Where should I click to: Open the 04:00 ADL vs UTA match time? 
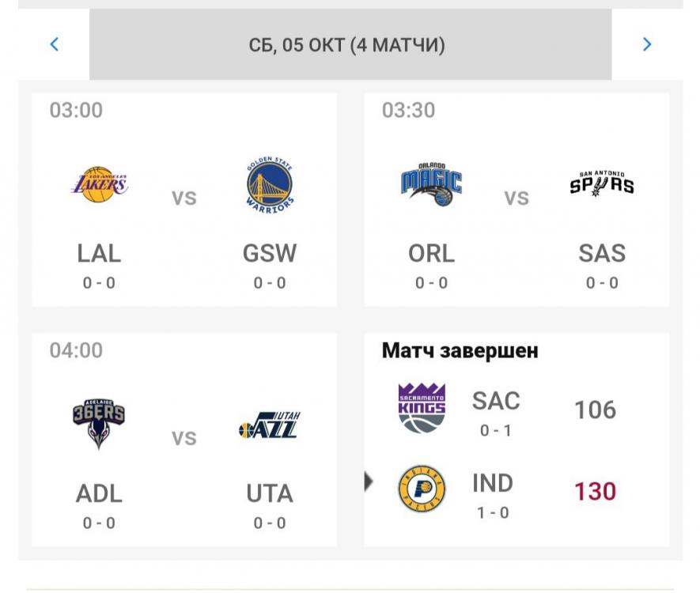pos(76,350)
